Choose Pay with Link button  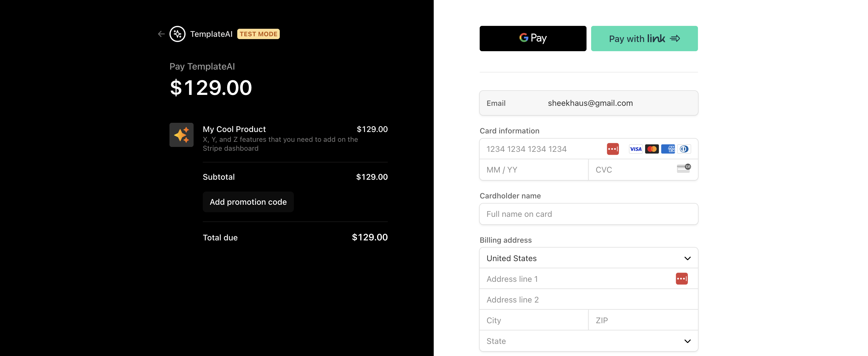(x=644, y=39)
